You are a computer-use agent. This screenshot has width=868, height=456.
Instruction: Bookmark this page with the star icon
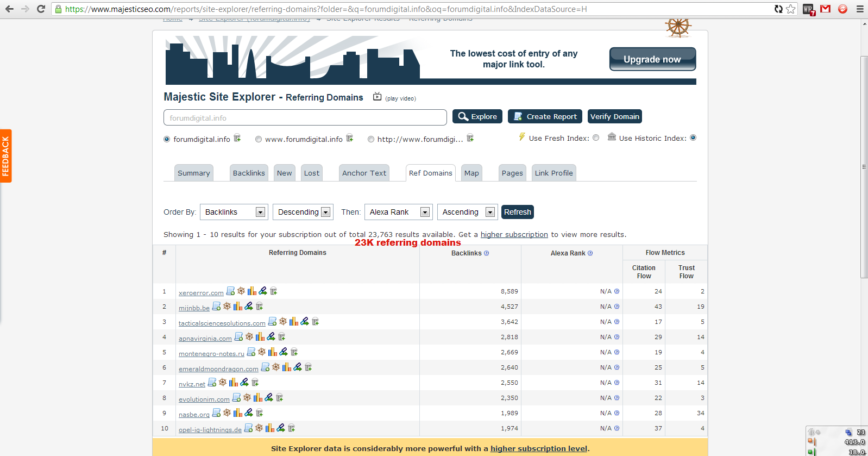pos(791,9)
